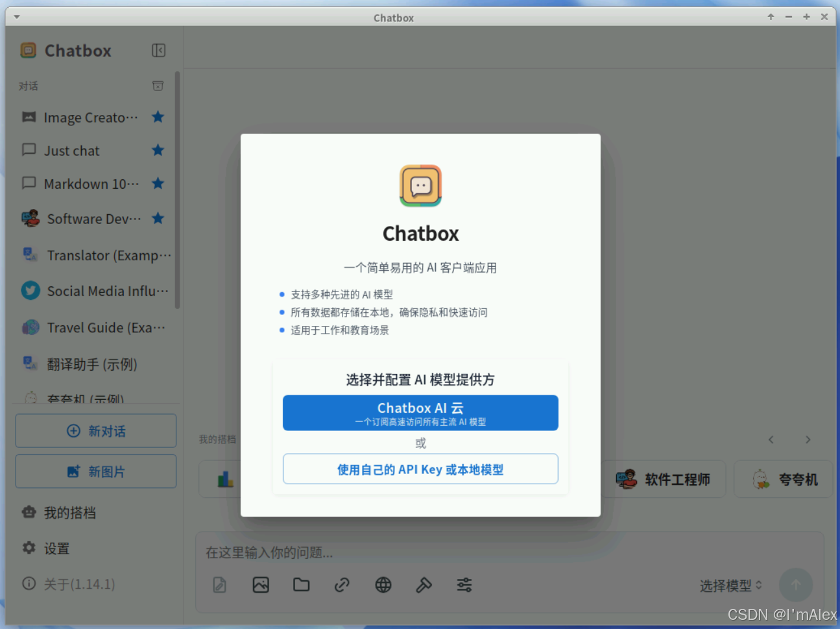840x629 pixels.
Task: Select the 夸夸机 partner card
Action: [x=784, y=480]
